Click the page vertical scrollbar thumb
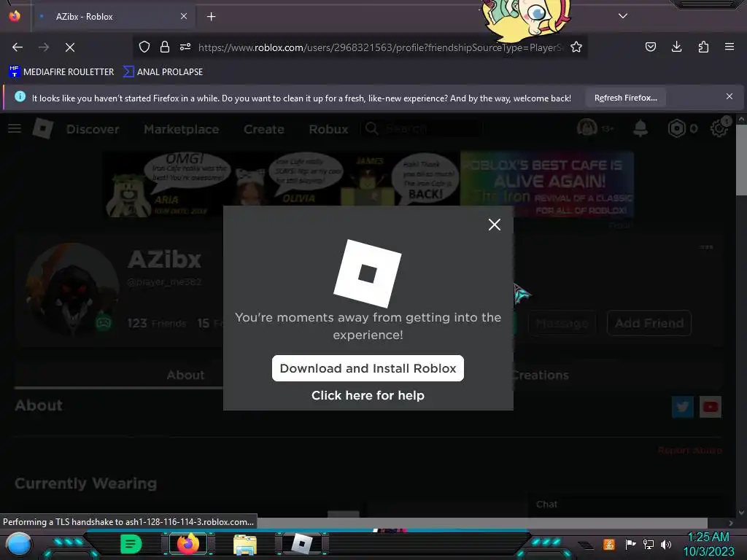Image resolution: width=747 pixels, height=560 pixels. click(x=741, y=160)
